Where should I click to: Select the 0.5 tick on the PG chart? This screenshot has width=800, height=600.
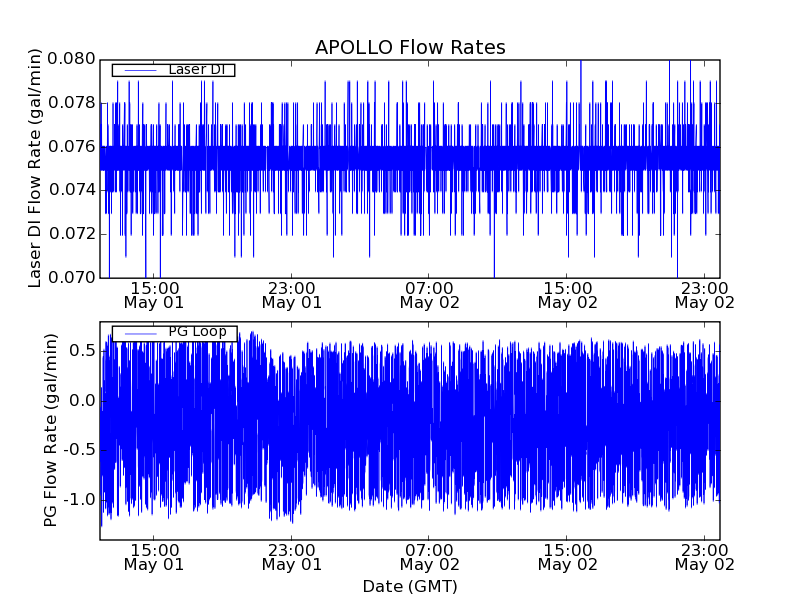82,350
